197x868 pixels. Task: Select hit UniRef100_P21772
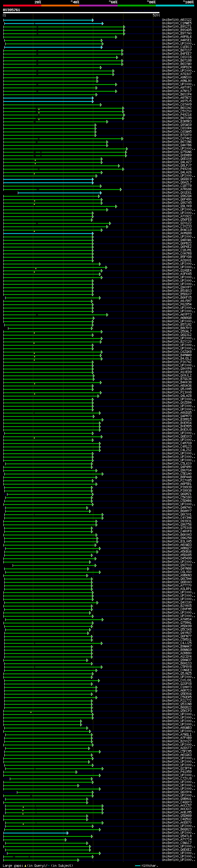click(x=177, y=700)
